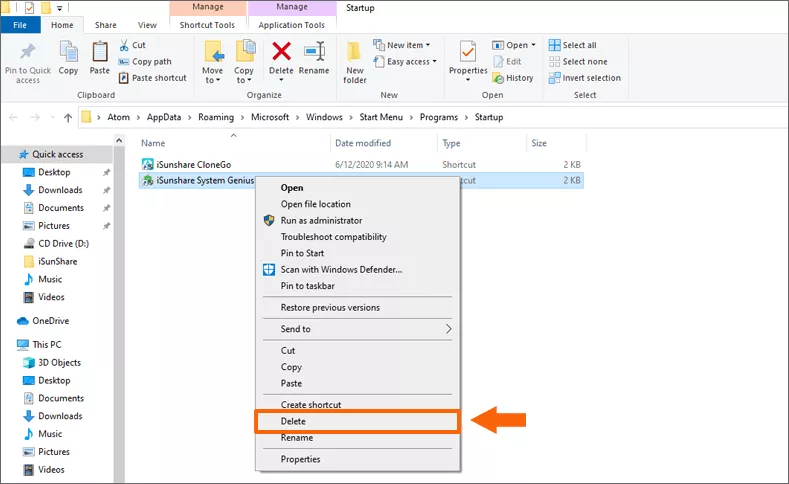
Task: Navigate to AppData in breadcrumb
Action: (164, 117)
